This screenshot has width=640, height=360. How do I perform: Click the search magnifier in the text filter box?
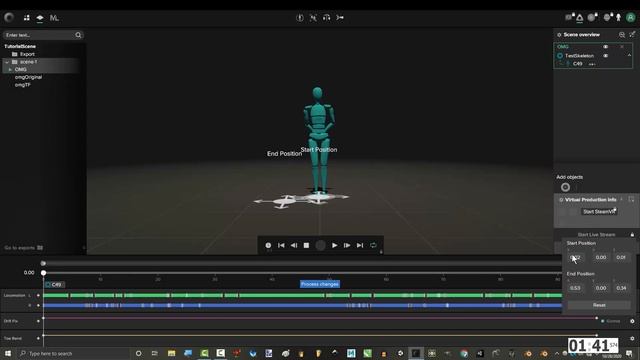[x=78, y=35]
